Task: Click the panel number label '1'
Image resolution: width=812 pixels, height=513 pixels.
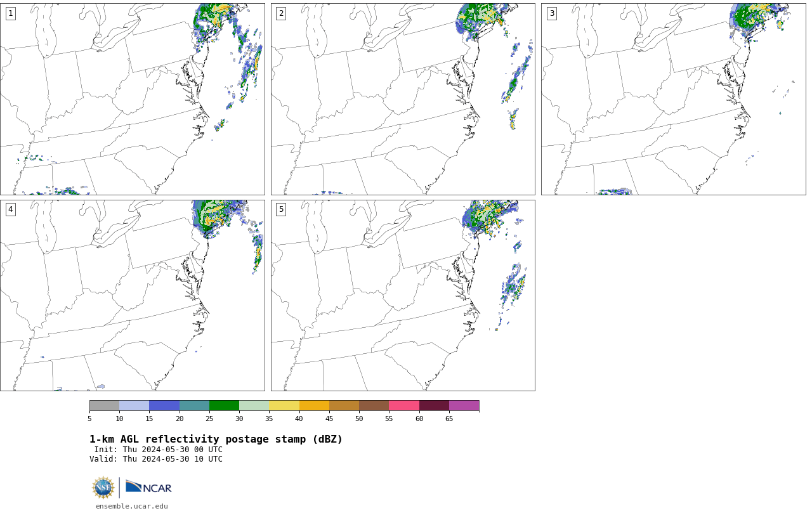Action: click(11, 13)
